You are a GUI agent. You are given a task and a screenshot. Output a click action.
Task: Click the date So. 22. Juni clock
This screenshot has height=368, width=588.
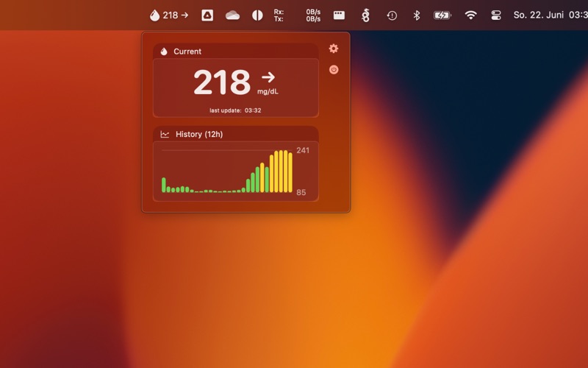550,15
